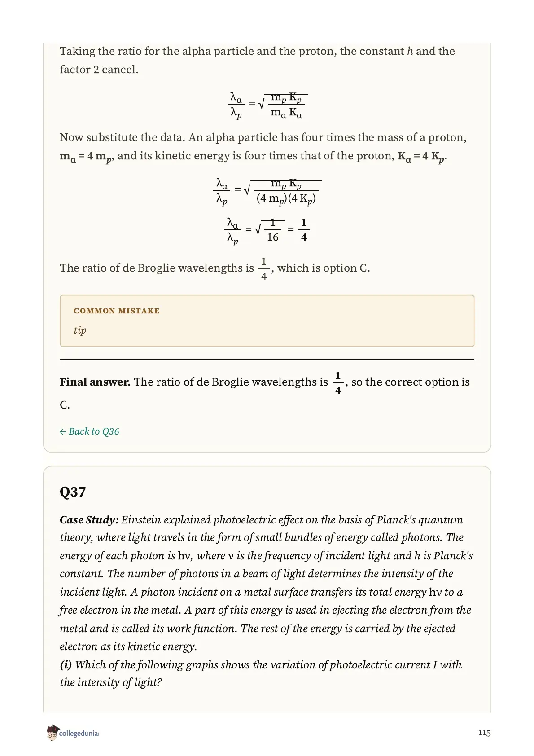
Task: Click the 1/4 fraction in final answer
Action: [x=338, y=382]
